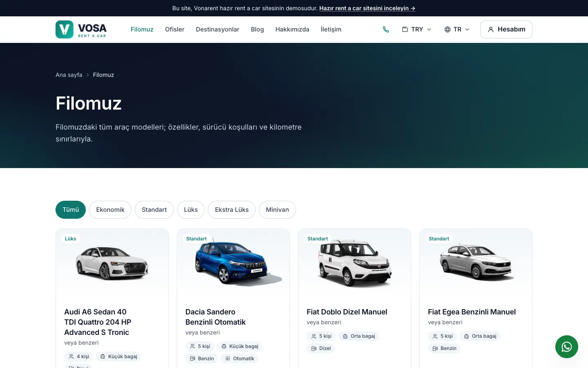
Task: Click the Otomatik tag on Dacia Sandero
Action: click(240, 359)
